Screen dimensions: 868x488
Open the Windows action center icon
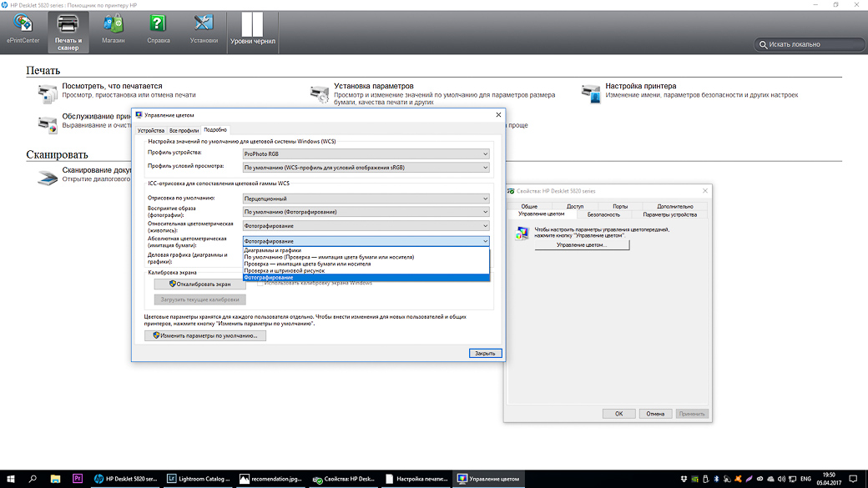click(854, 479)
